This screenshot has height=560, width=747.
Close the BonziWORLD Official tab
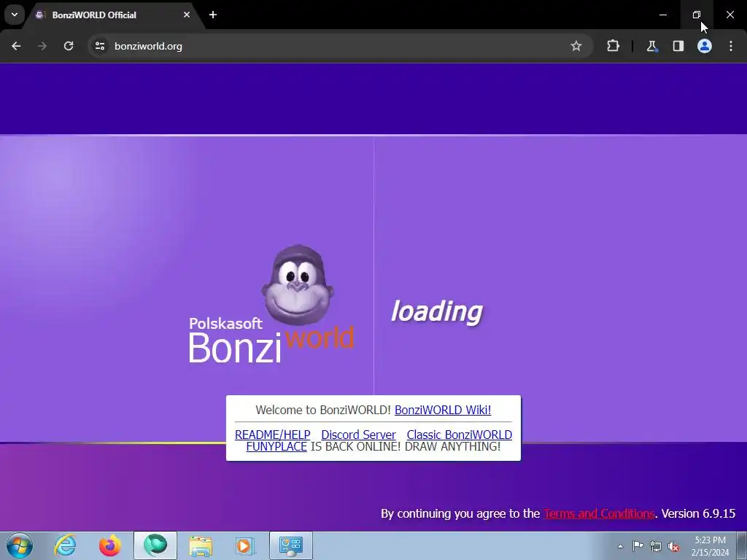pyautogui.click(x=187, y=15)
